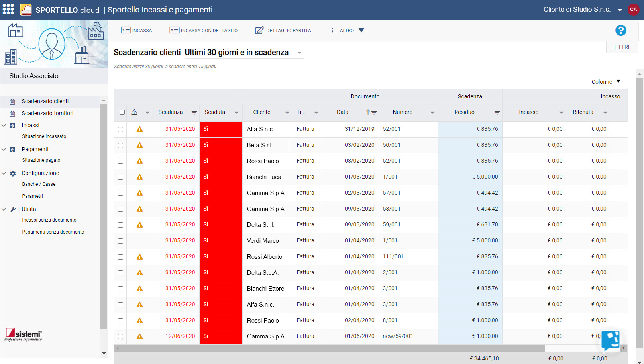Click the Utilità wrench icon
Image resolution: width=644 pixels, height=364 pixels.
point(13,209)
